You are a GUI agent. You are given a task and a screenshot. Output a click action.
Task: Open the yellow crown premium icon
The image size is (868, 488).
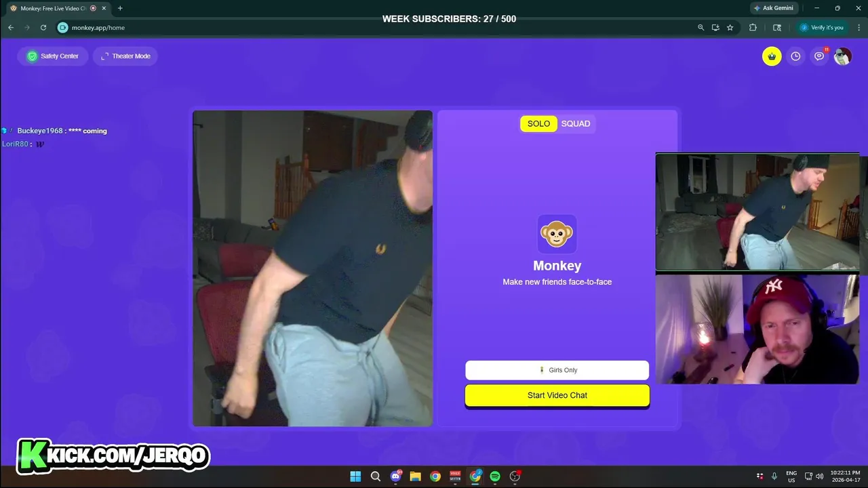coord(772,56)
